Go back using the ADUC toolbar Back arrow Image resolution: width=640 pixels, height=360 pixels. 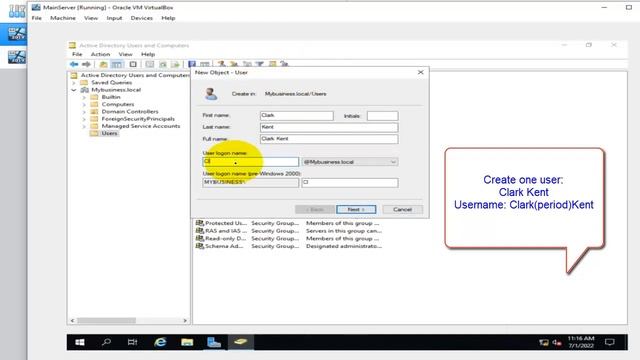coord(74,64)
